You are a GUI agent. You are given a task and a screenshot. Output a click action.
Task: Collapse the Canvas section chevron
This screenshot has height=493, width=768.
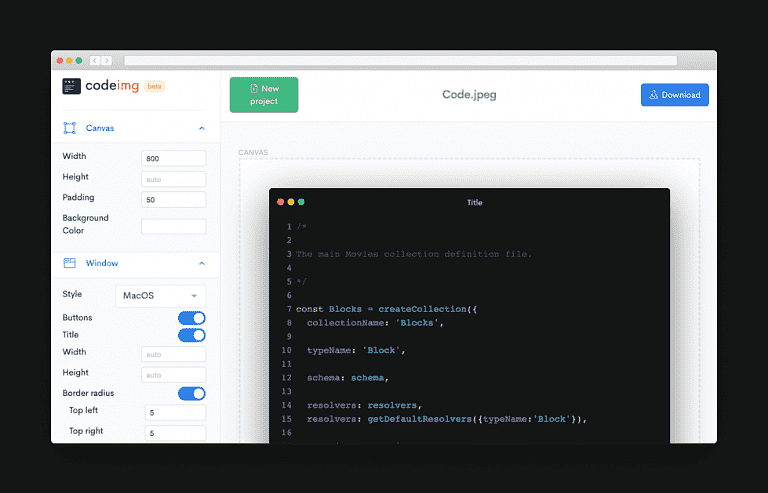click(202, 128)
